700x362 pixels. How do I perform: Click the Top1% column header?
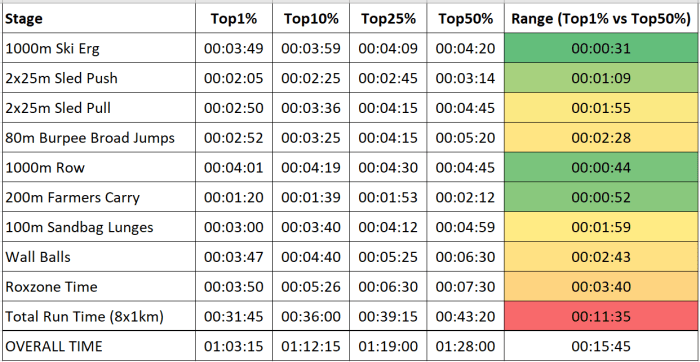click(x=233, y=19)
